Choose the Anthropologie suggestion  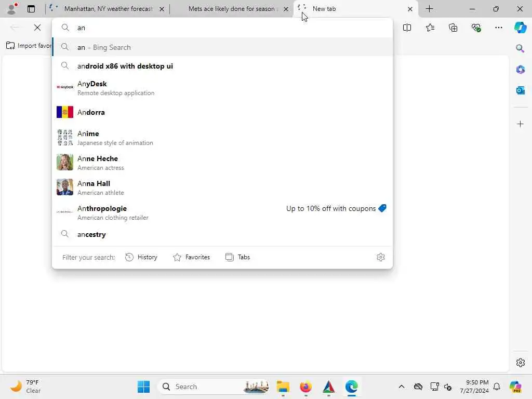pos(222,212)
